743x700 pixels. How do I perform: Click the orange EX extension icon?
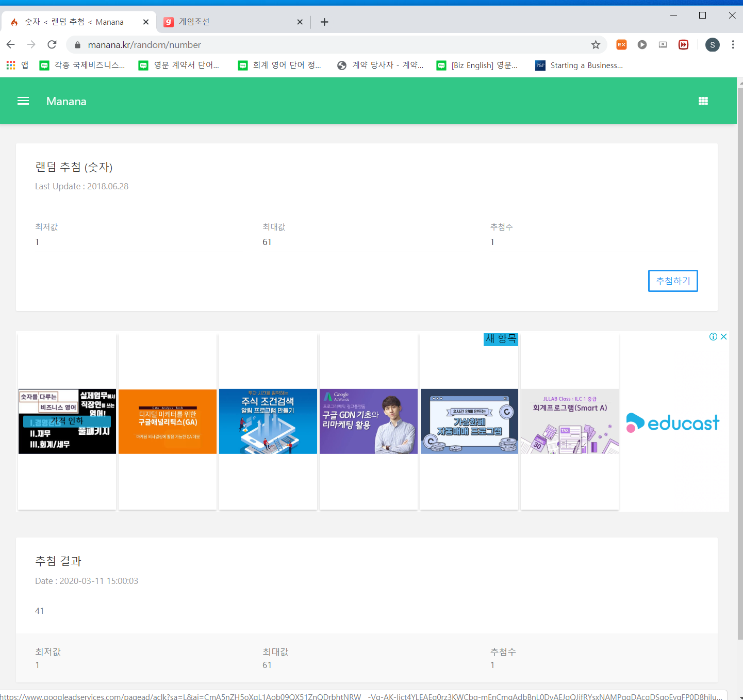pos(621,45)
